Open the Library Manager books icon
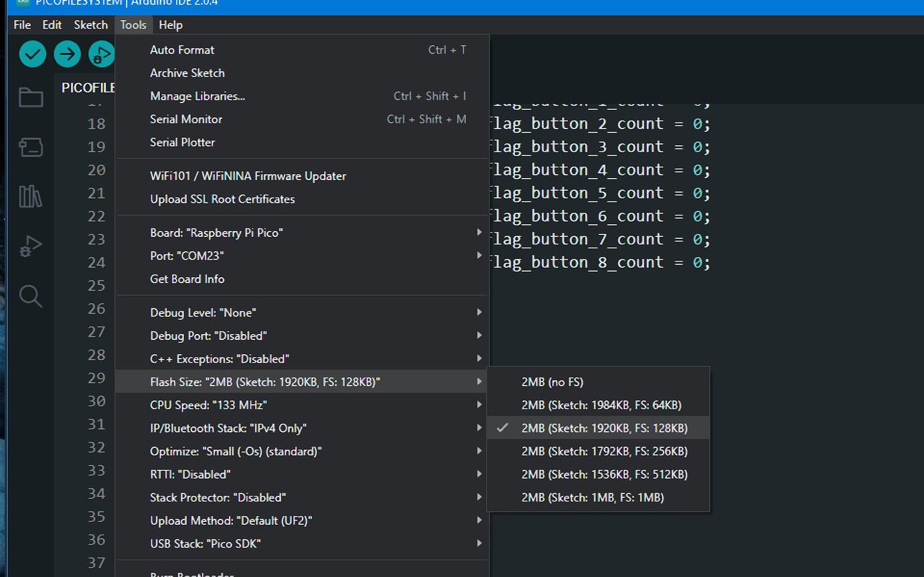The image size is (924, 577). tap(30, 196)
